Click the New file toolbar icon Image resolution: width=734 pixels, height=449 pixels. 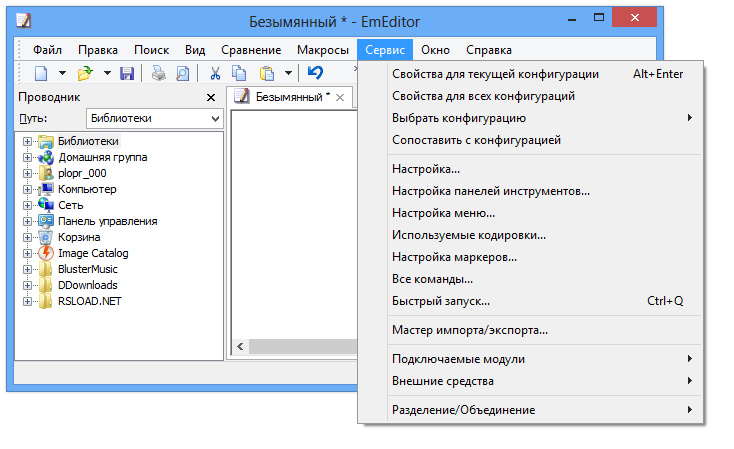41,73
